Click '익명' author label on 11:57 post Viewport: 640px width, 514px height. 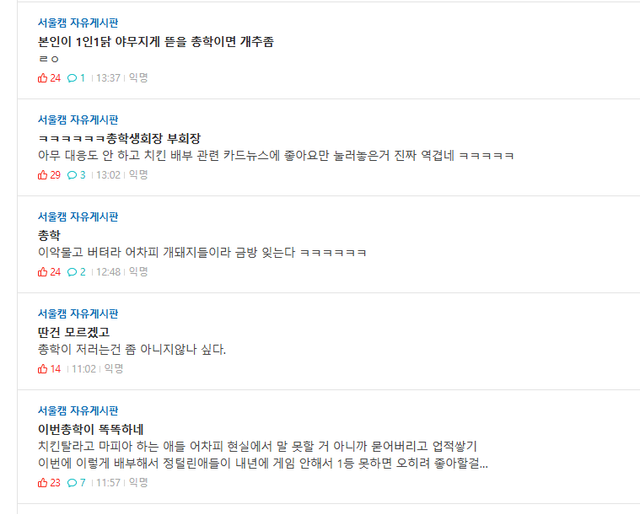click(x=137, y=483)
